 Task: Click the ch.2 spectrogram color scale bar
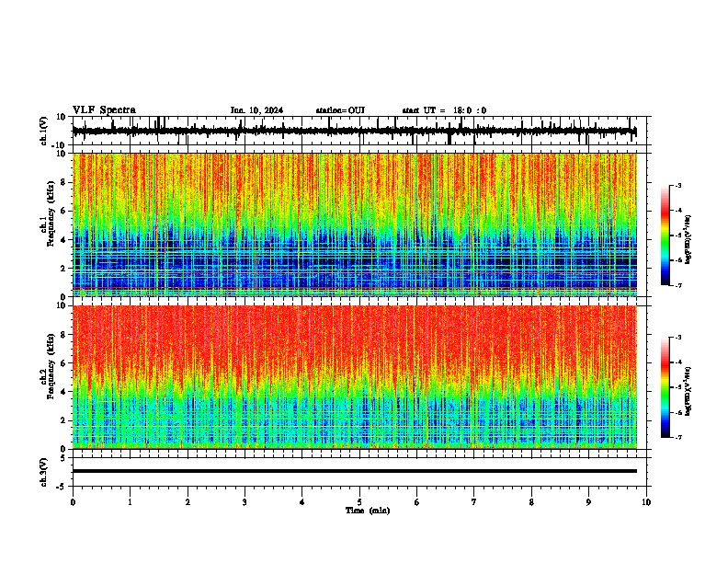[665, 387]
